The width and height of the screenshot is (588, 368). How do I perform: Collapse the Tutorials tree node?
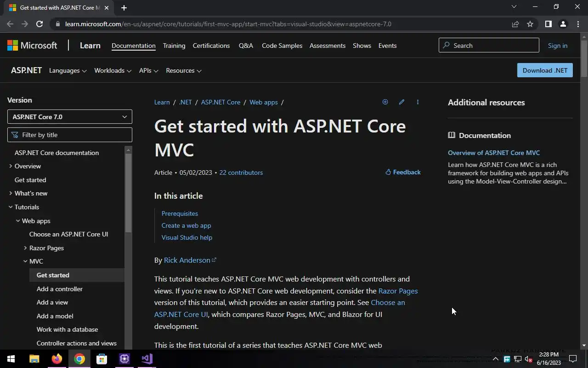11,207
